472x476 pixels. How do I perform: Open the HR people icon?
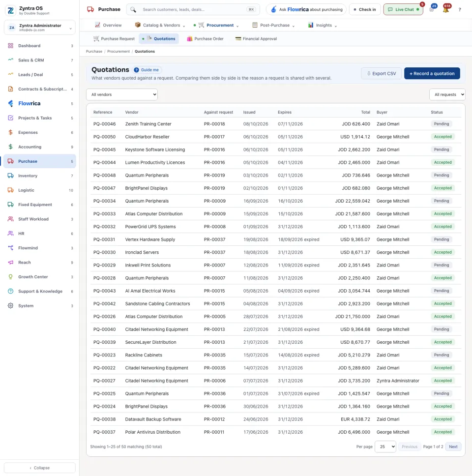(11, 234)
